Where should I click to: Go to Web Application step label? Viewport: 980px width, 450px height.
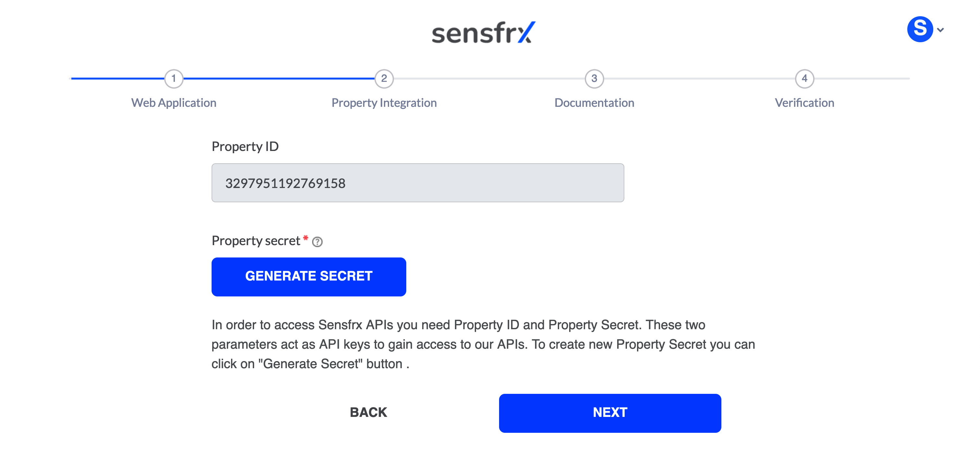point(174,103)
